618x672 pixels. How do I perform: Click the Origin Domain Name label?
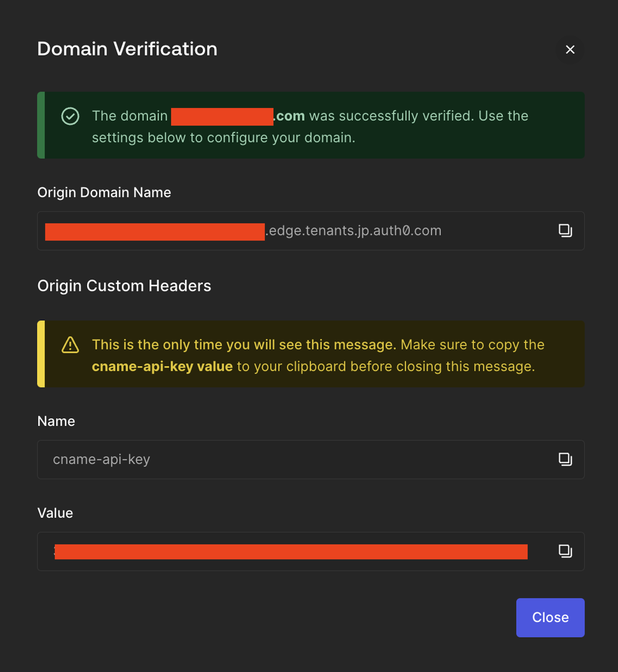[x=104, y=193]
